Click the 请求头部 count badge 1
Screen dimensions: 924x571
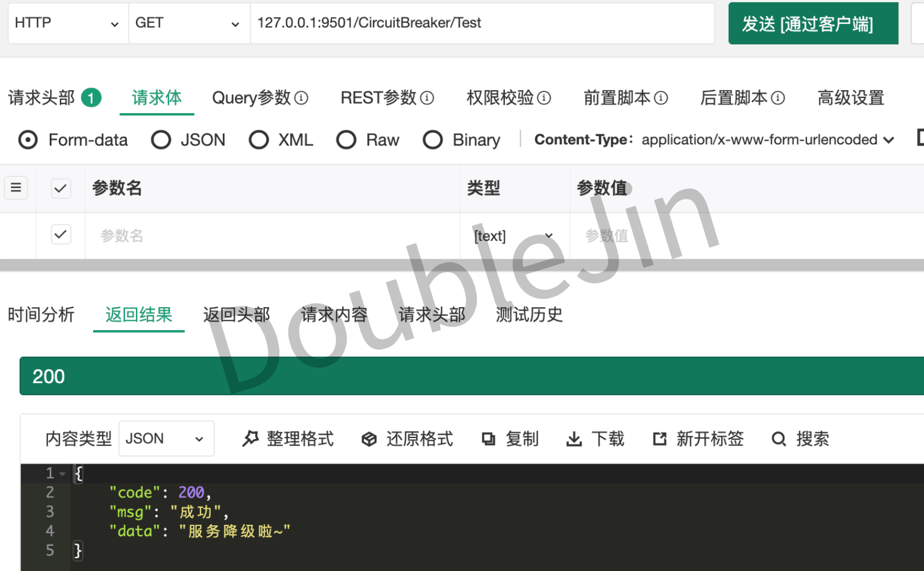[x=91, y=98]
